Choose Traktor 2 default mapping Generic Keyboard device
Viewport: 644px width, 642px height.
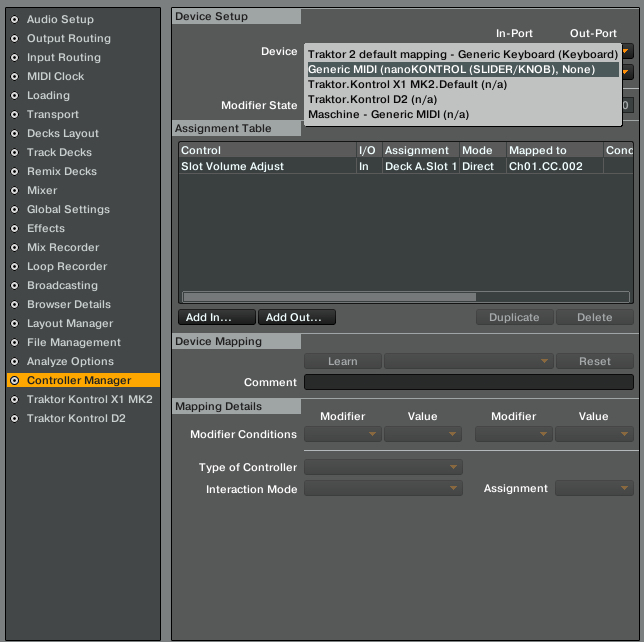463,54
